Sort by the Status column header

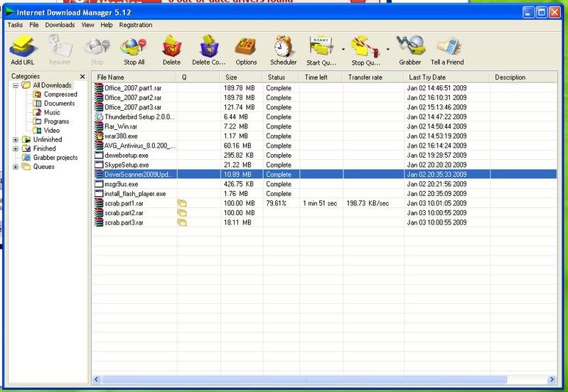click(281, 77)
